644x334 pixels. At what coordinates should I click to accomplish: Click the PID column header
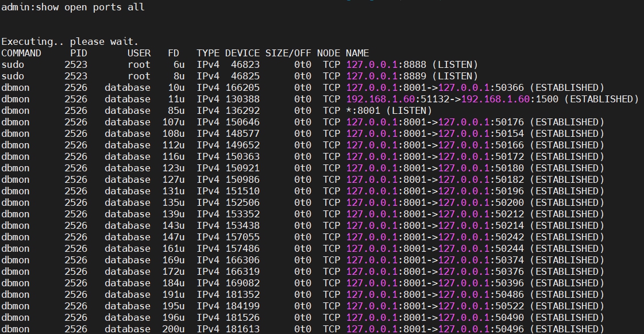click(x=78, y=53)
